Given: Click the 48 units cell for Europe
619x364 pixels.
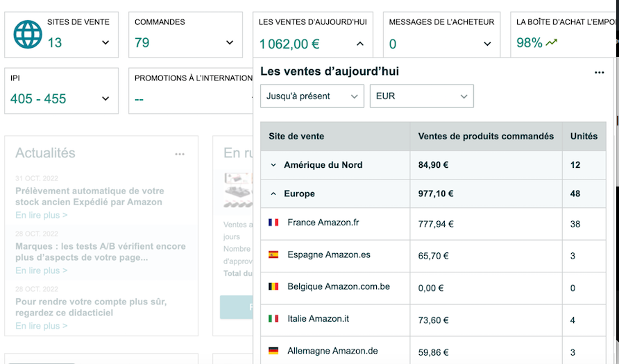Looking at the screenshot, I should pyautogui.click(x=575, y=193).
